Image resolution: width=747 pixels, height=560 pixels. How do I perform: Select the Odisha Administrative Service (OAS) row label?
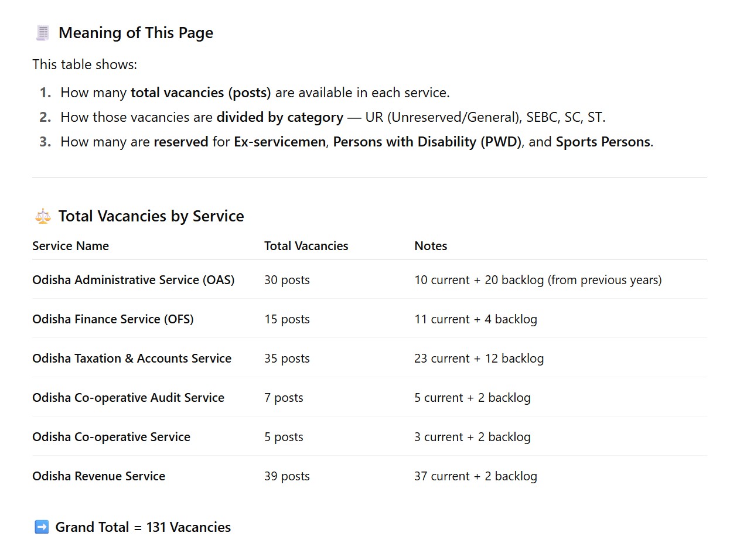point(133,280)
